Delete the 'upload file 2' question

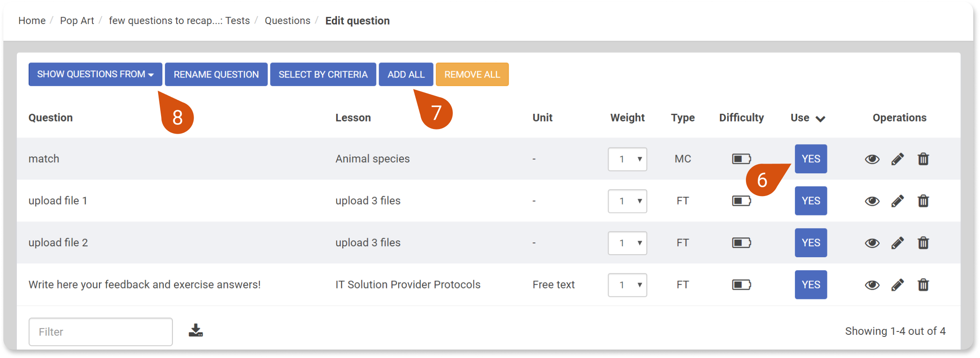(923, 242)
